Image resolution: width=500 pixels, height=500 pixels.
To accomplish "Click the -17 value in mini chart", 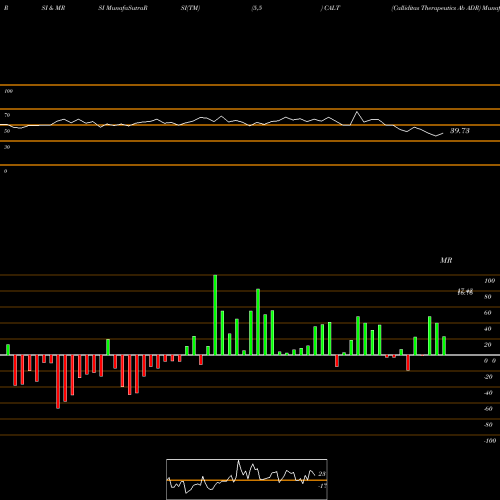I will [x=322, y=486].
